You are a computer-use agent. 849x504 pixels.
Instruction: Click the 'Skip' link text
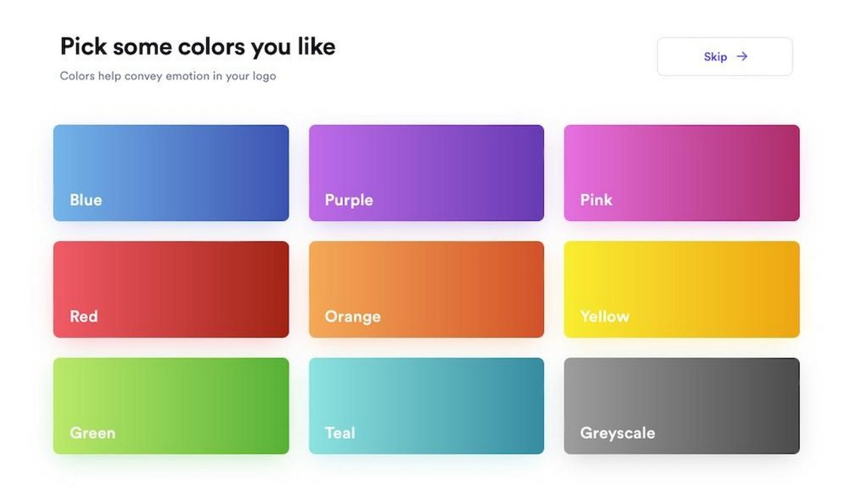click(x=715, y=56)
